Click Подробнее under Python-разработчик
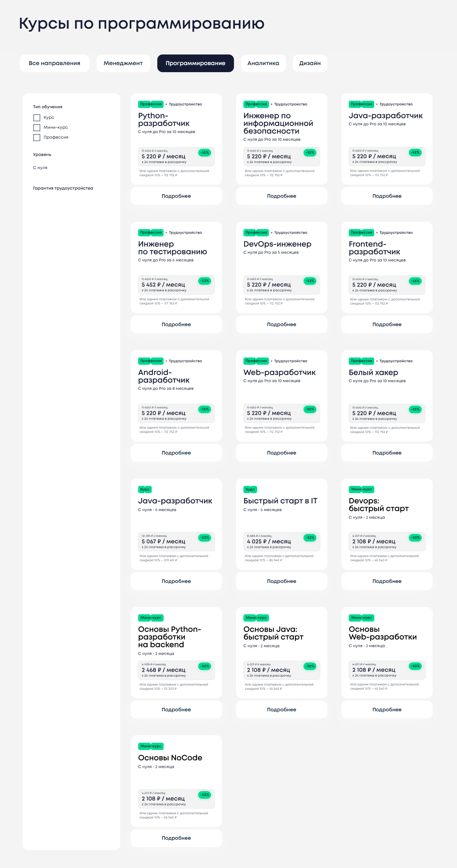Viewport: 457px width, 868px height. pyautogui.click(x=176, y=196)
